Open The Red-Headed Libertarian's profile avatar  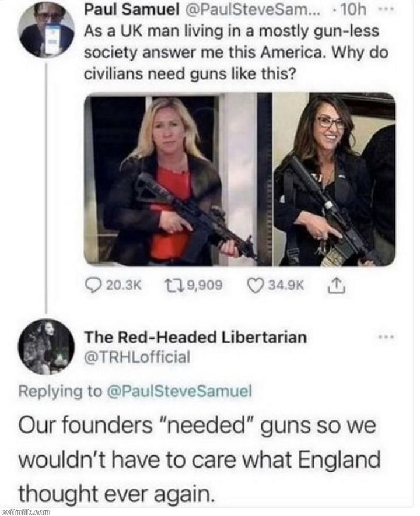click(x=47, y=346)
